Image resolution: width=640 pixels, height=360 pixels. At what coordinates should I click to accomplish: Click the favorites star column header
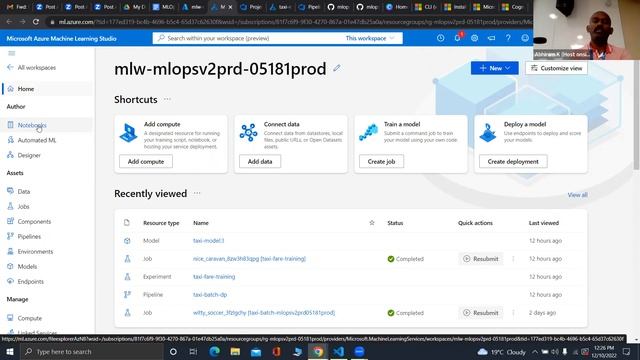point(372,223)
